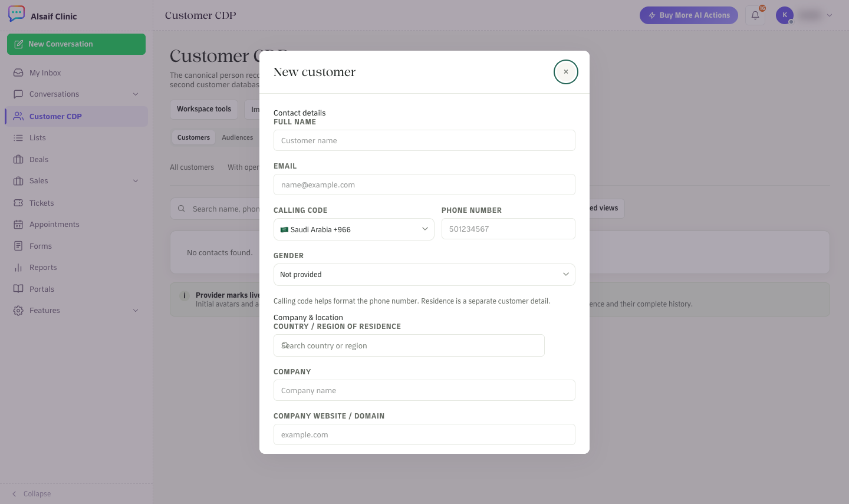The image size is (849, 504).
Task: Click Buy More AI Actions button
Action: click(689, 15)
